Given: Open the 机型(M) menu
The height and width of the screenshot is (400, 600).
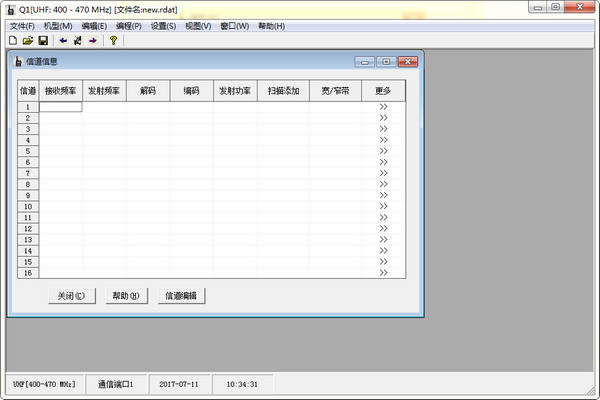Looking at the screenshot, I should click(x=58, y=26).
